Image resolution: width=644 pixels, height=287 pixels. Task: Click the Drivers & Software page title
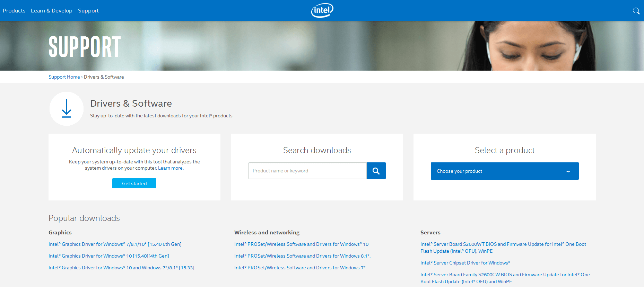(x=131, y=104)
